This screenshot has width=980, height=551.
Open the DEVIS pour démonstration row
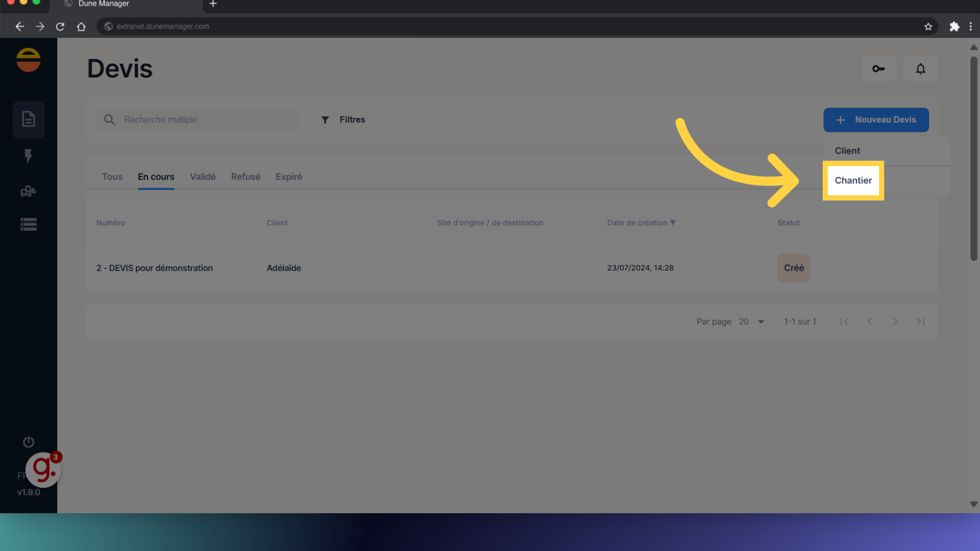click(x=155, y=268)
